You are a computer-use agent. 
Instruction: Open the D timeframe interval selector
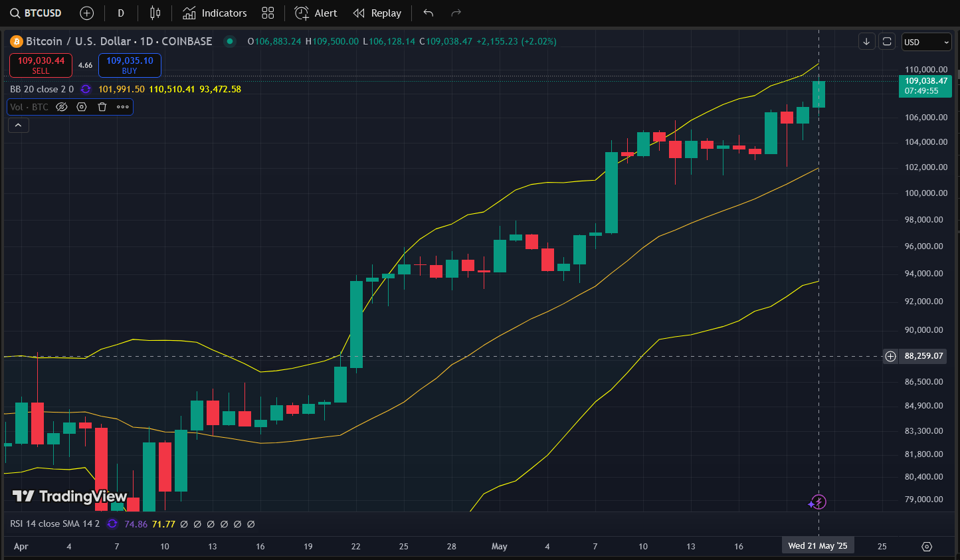click(120, 13)
